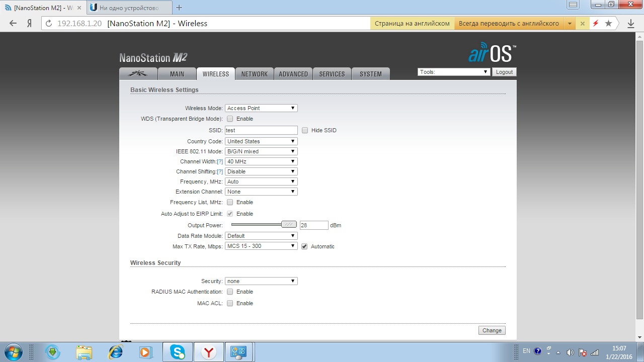Enable the WDS Transparent Bridge Mode checkbox
Viewport: 644px width, 362px height.
click(230, 119)
